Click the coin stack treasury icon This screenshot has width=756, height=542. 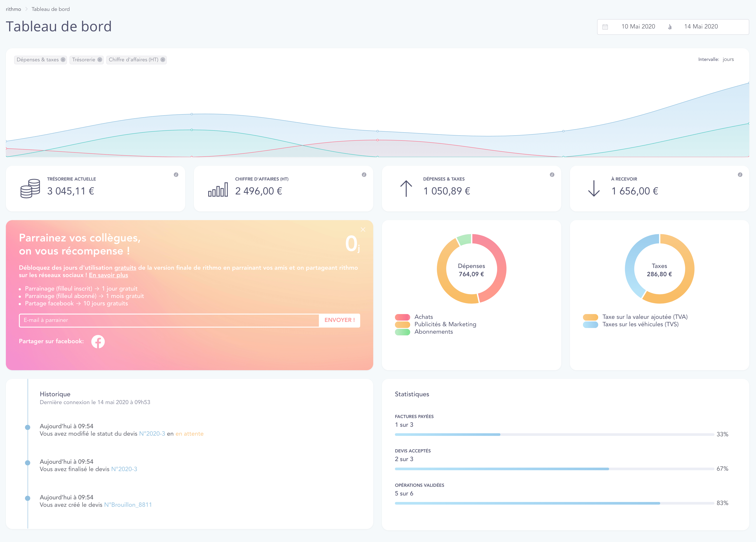click(x=30, y=188)
